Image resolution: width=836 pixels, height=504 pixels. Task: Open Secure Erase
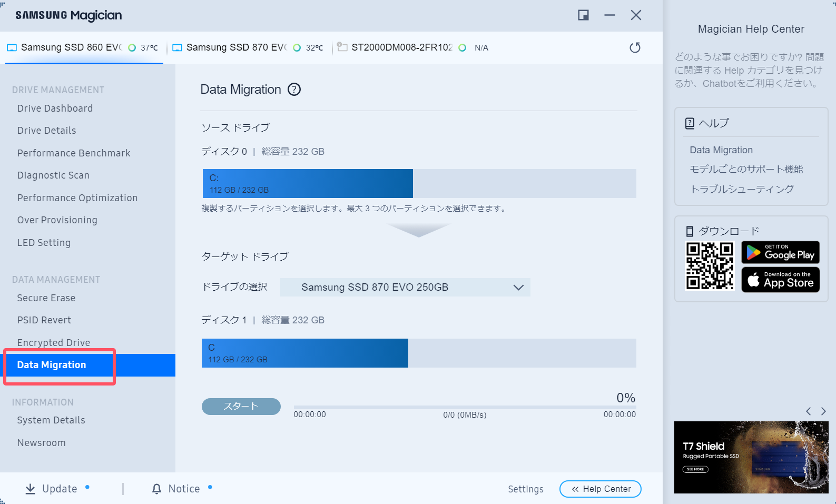point(46,298)
